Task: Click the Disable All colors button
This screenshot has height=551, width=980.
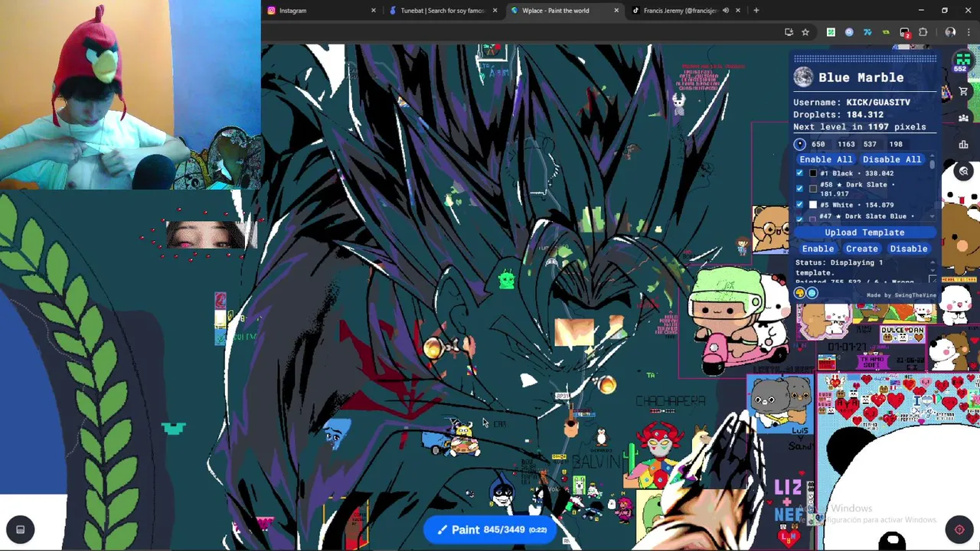Action: (x=892, y=159)
